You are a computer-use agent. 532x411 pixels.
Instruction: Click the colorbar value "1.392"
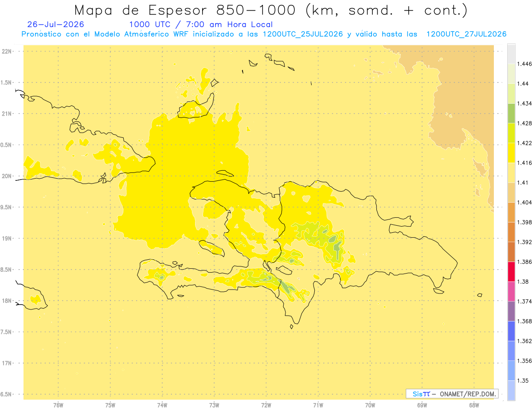click(x=525, y=242)
